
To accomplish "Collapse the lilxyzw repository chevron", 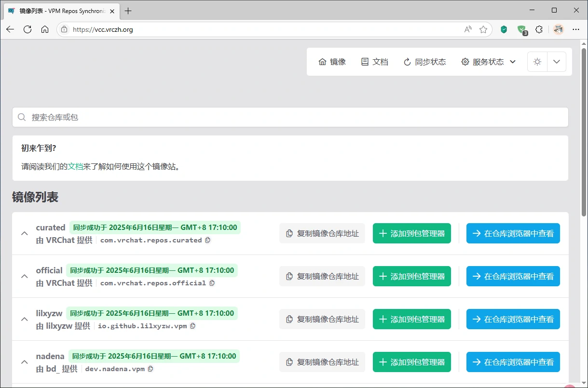I will (x=24, y=319).
